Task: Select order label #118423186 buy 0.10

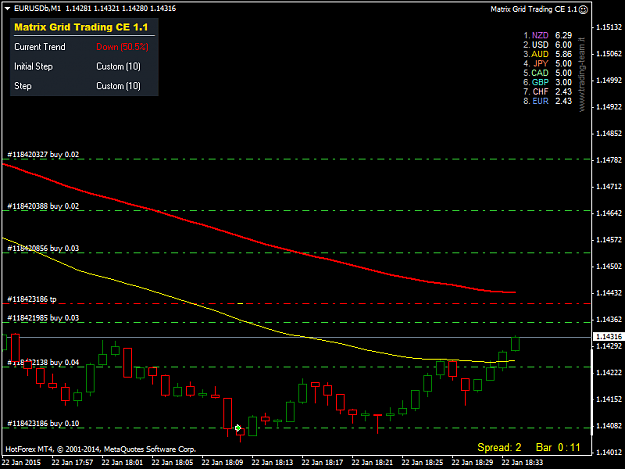Action: [x=43, y=423]
